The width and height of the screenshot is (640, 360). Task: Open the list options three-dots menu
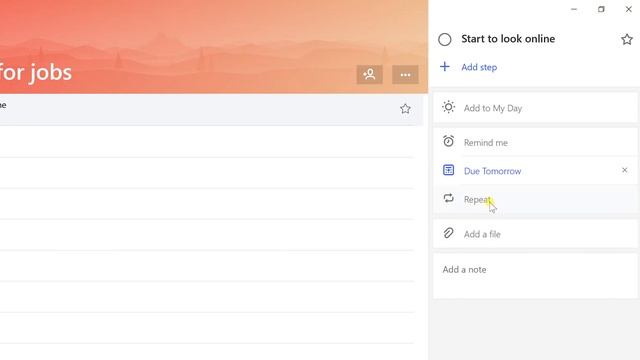[x=405, y=75]
